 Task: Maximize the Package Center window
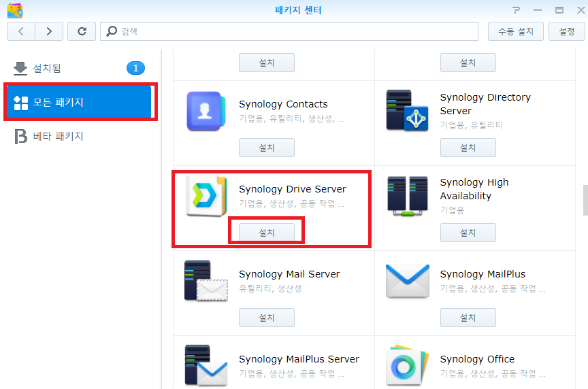(559, 10)
